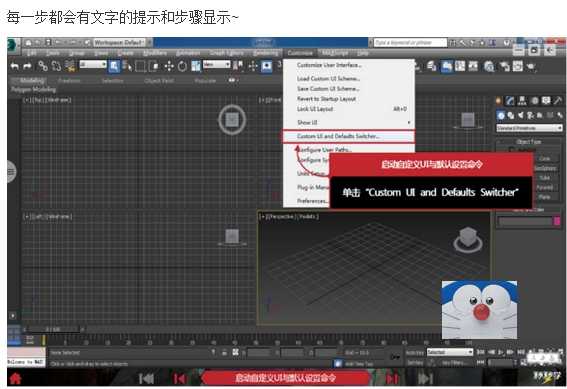Click the Redo arrow in main toolbar
The height and width of the screenshot is (389, 567).
[x=27, y=66]
